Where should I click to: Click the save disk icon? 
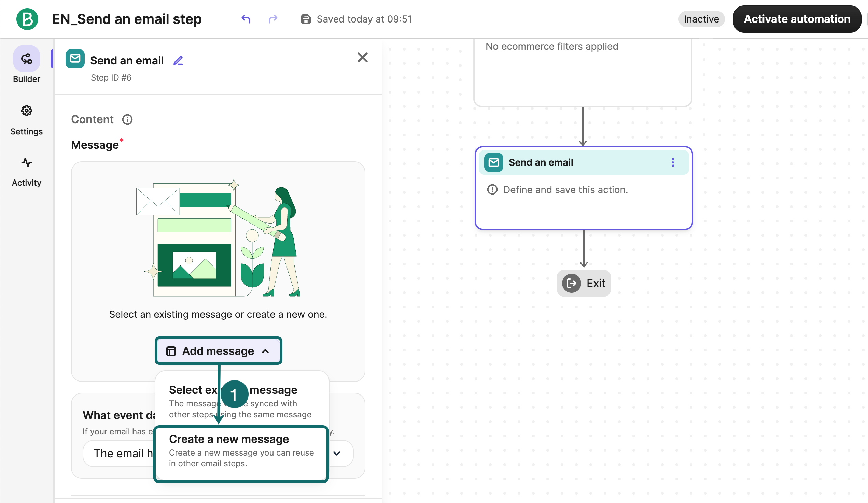[x=306, y=19]
